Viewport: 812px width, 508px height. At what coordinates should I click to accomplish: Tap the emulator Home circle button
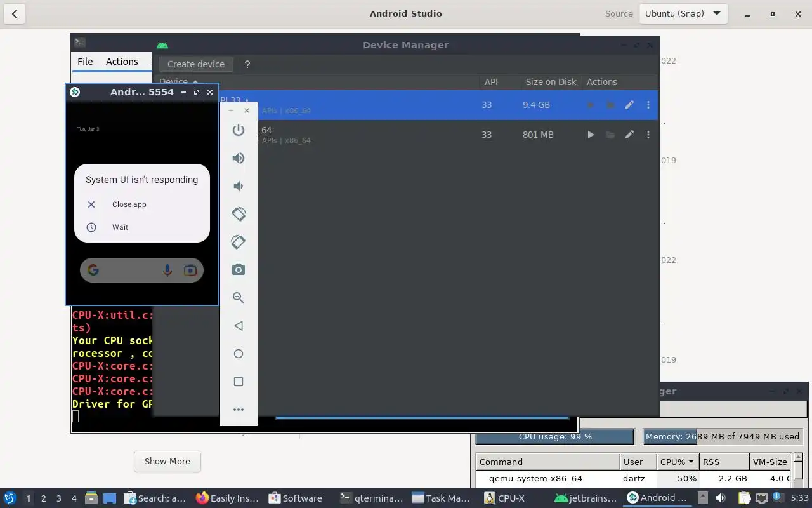click(239, 354)
